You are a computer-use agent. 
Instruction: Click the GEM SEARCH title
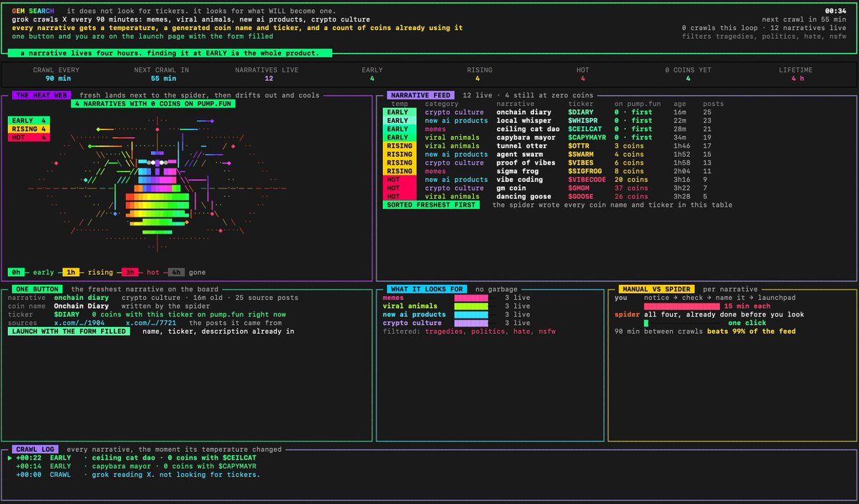(33, 11)
